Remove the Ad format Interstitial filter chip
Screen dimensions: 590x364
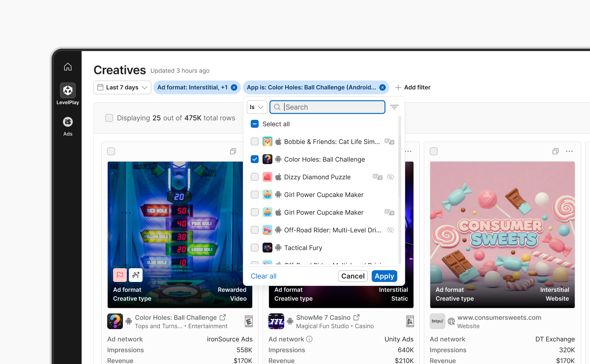(234, 87)
